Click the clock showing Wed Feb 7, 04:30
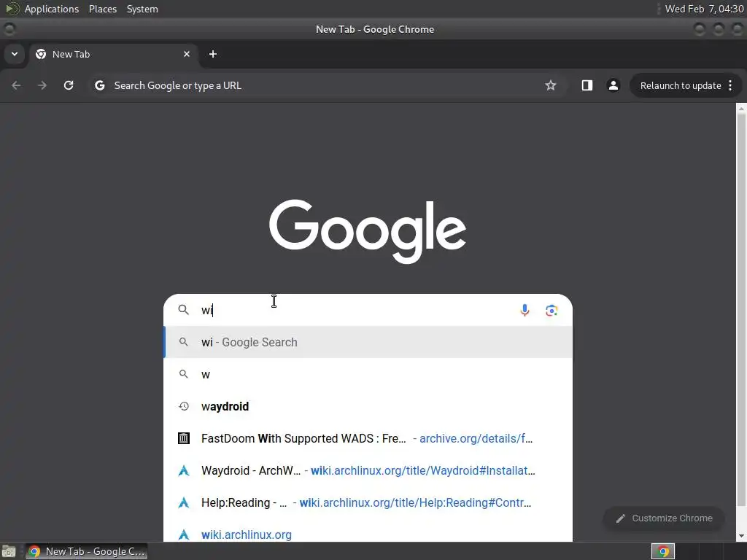 (x=704, y=9)
